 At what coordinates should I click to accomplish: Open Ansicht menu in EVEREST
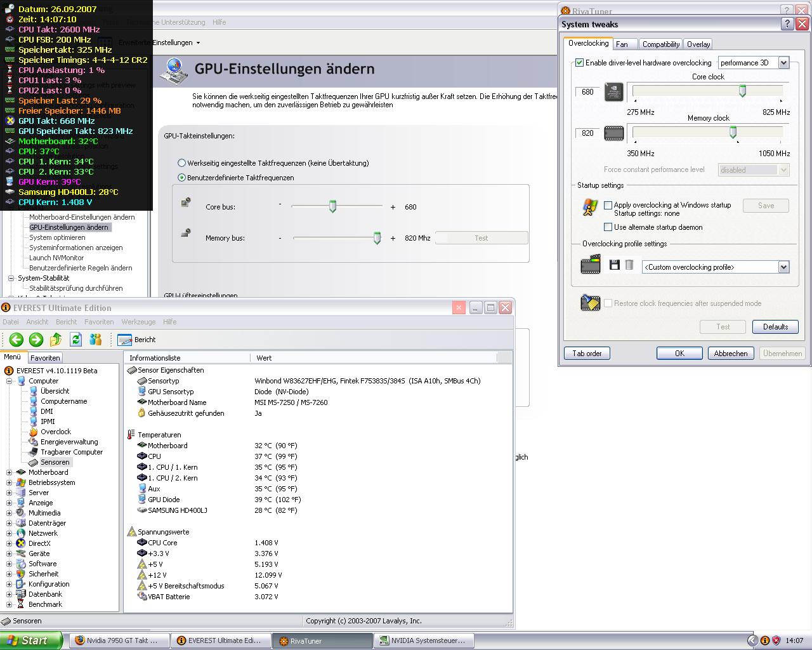37,322
